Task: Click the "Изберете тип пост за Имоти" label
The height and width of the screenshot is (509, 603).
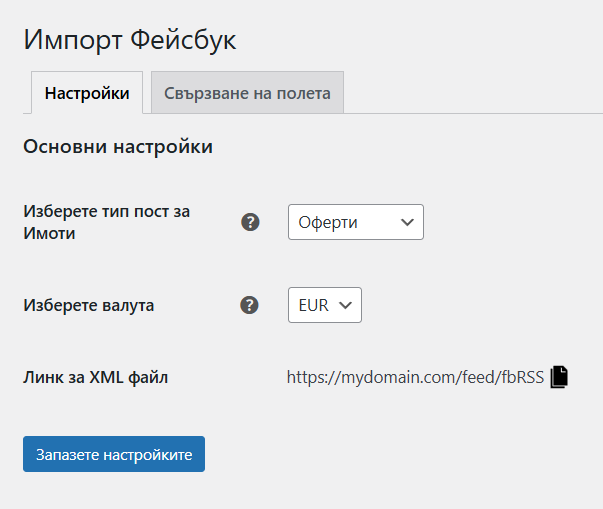Action: (106, 222)
